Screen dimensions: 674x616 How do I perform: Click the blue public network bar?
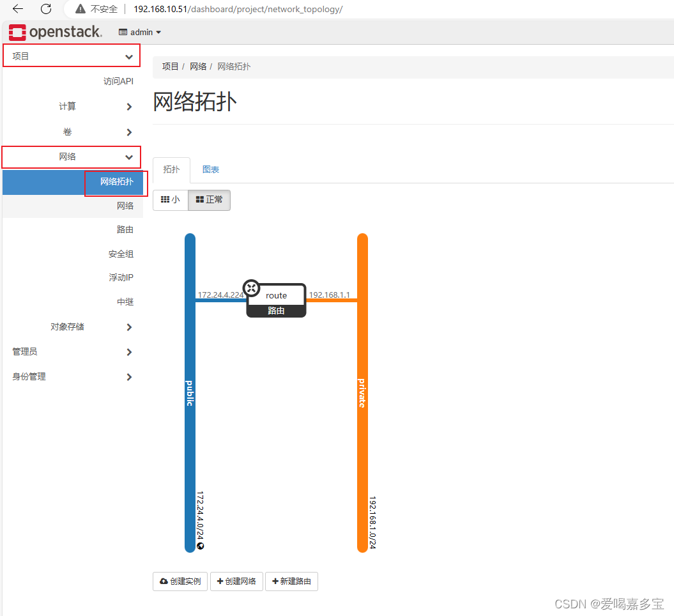190,393
